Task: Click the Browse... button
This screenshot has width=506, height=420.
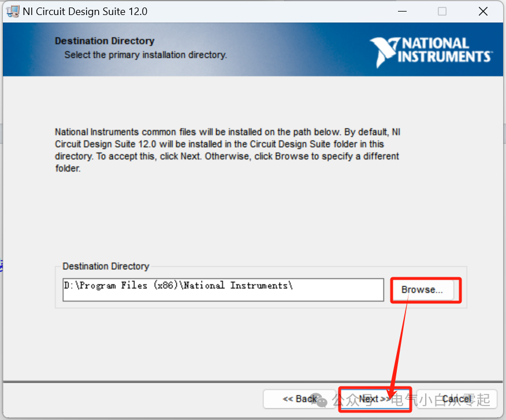Action: pyautogui.click(x=423, y=289)
